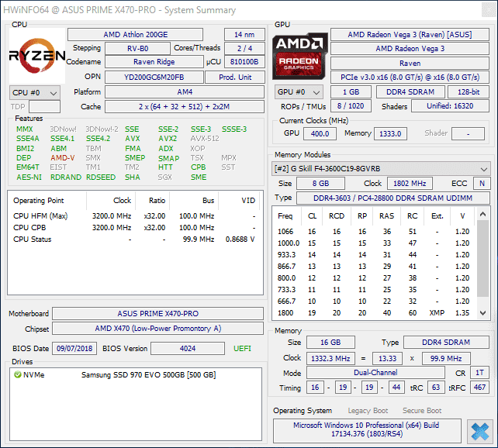Screen dimensions: 498x448
Task: Click the Windows 10 Professional OS field
Action: (x=367, y=429)
